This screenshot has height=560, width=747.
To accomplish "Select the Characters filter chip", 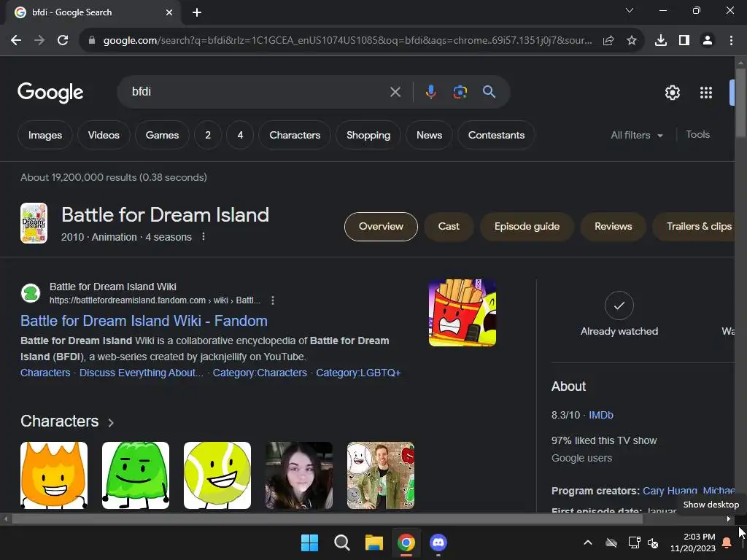I will [x=295, y=135].
